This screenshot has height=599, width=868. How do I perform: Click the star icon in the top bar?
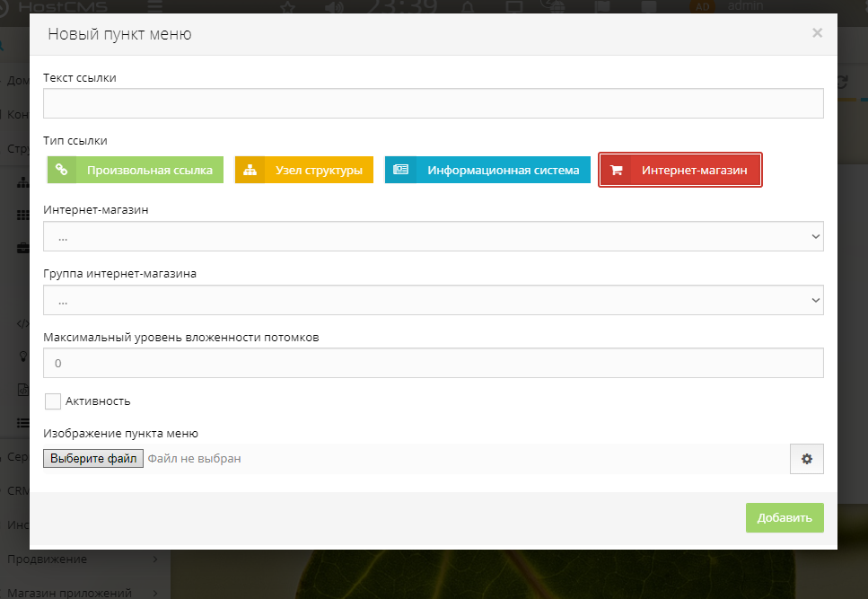coord(287,7)
